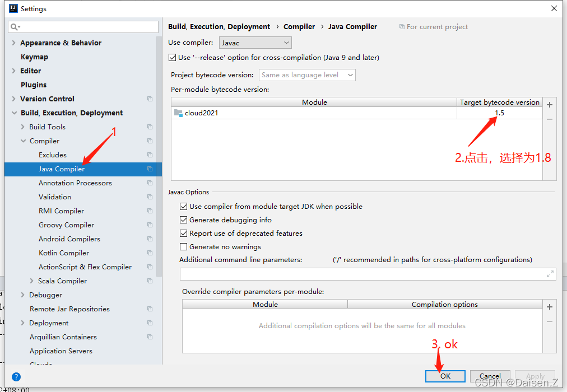This screenshot has height=392, width=567.
Task: Open the Plugins settings page
Action: pyautogui.click(x=34, y=85)
